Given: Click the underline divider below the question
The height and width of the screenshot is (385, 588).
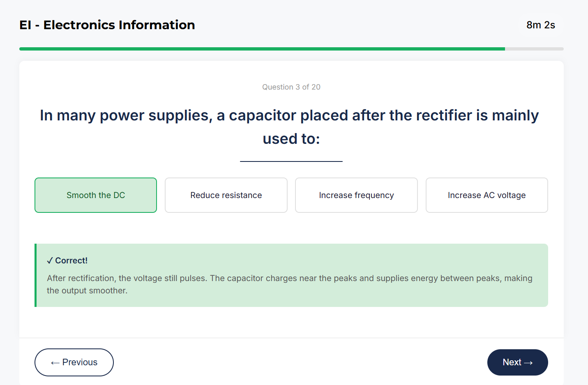Looking at the screenshot, I should point(291,161).
